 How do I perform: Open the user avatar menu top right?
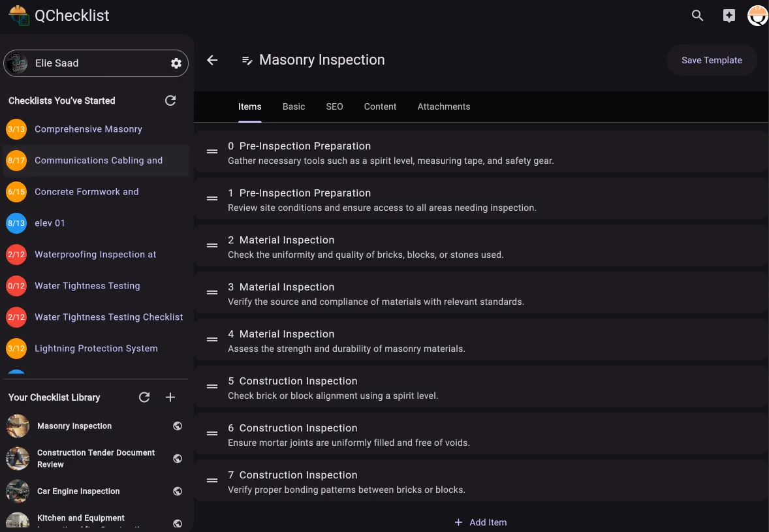click(x=757, y=15)
